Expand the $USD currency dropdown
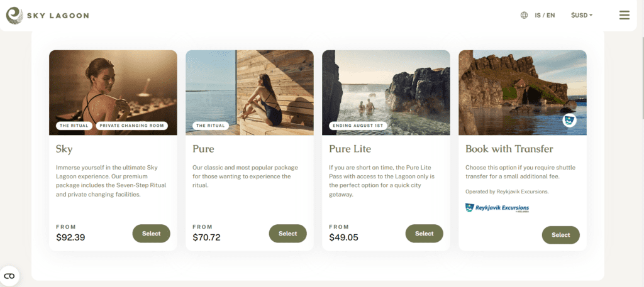 coord(582,16)
